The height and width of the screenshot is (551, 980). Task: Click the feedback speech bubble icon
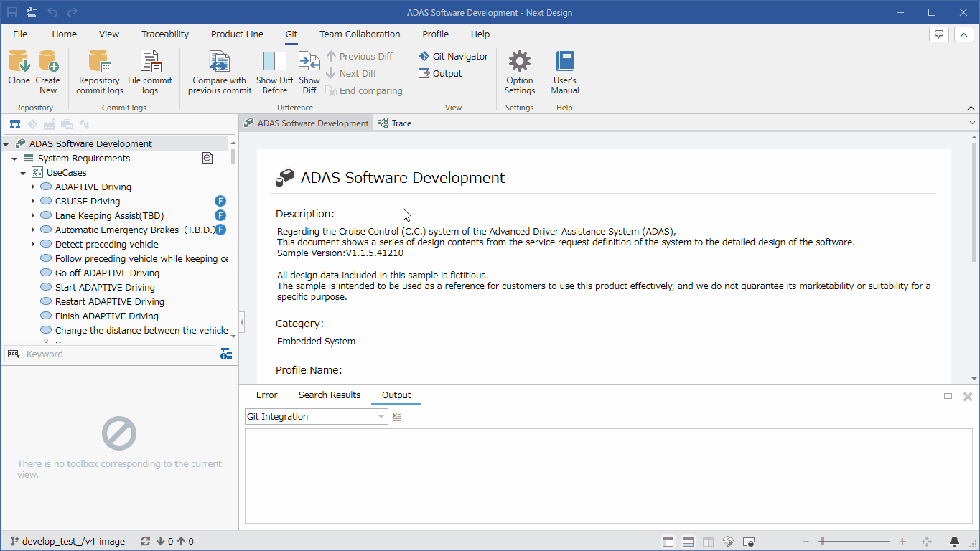[939, 34]
